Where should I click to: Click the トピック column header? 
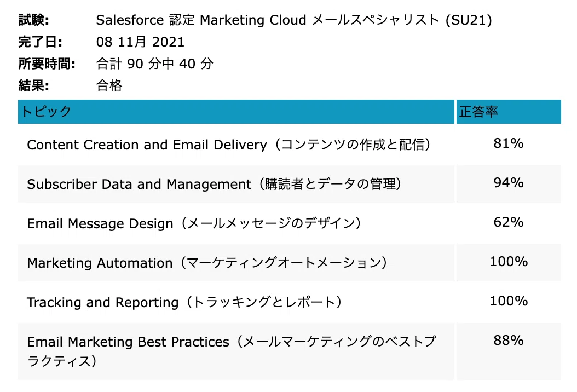click(x=236, y=112)
